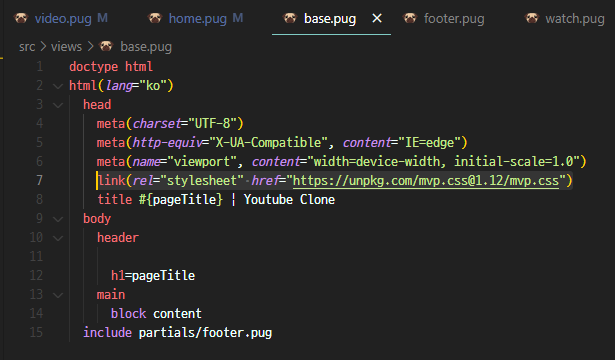
Task: Follow the unpkg.com mvp.css URL link
Action: pos(426,181)
